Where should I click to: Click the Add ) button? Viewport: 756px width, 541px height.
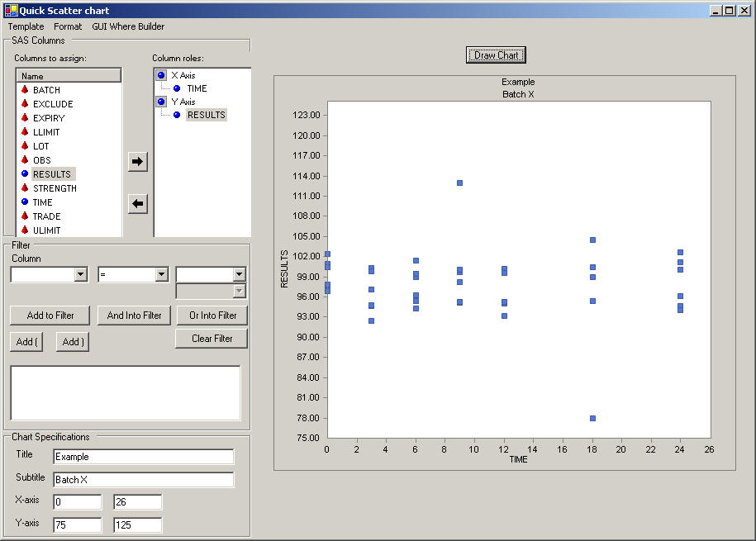tap(73, 342)
